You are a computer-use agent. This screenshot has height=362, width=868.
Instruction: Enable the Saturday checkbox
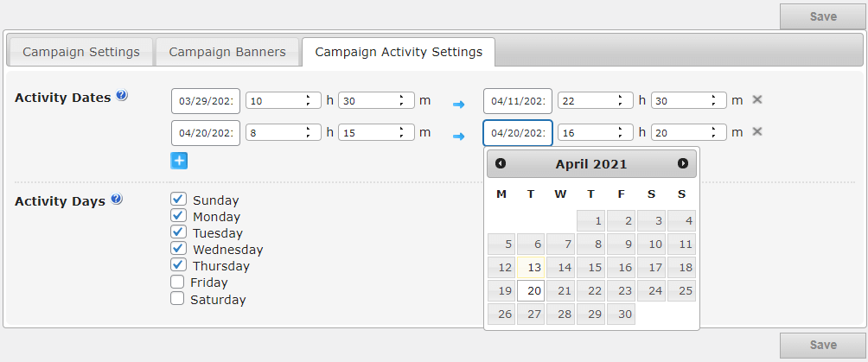(177, 299)
